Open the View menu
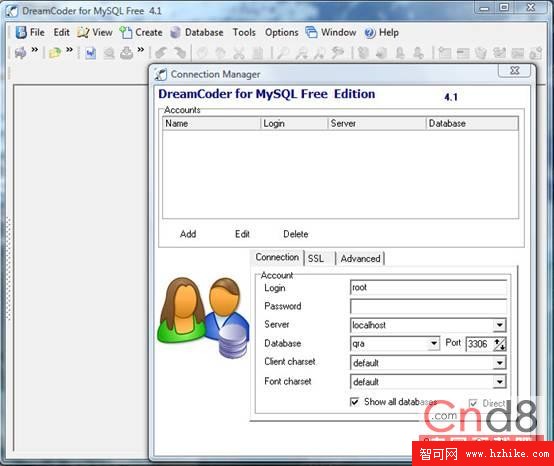Viewport: 554px width, 466px height. 95,32
